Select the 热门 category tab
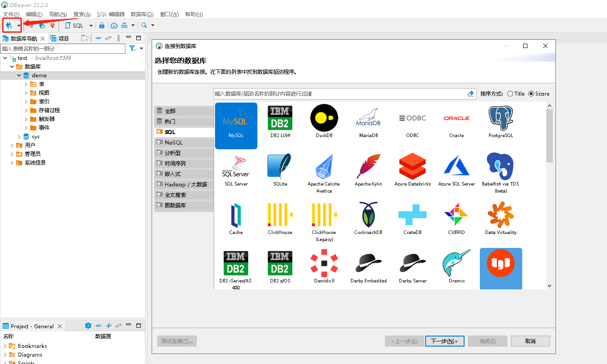Image resolution: width=607 pixels, height=364 pixels. click(x=184, y=121)
